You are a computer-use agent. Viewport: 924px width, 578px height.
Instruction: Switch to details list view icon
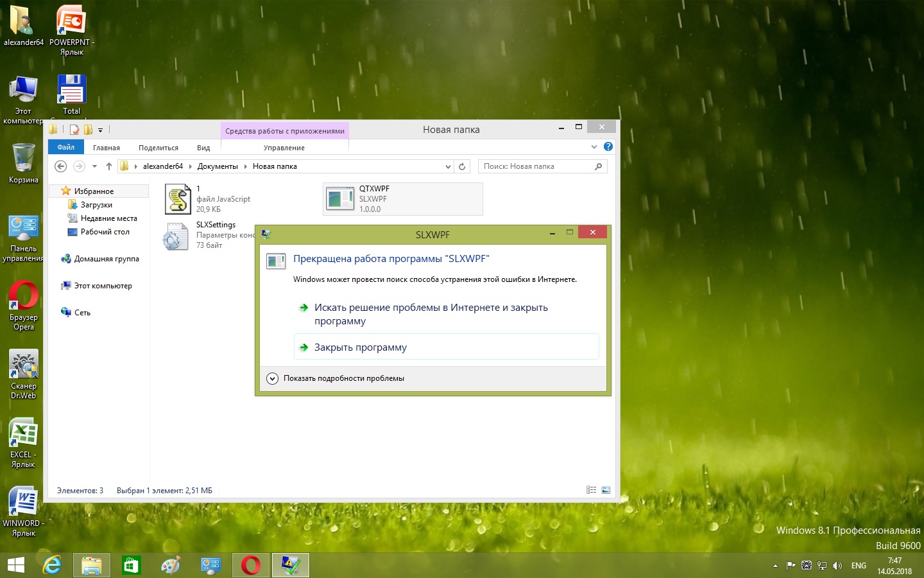[591, 490]
